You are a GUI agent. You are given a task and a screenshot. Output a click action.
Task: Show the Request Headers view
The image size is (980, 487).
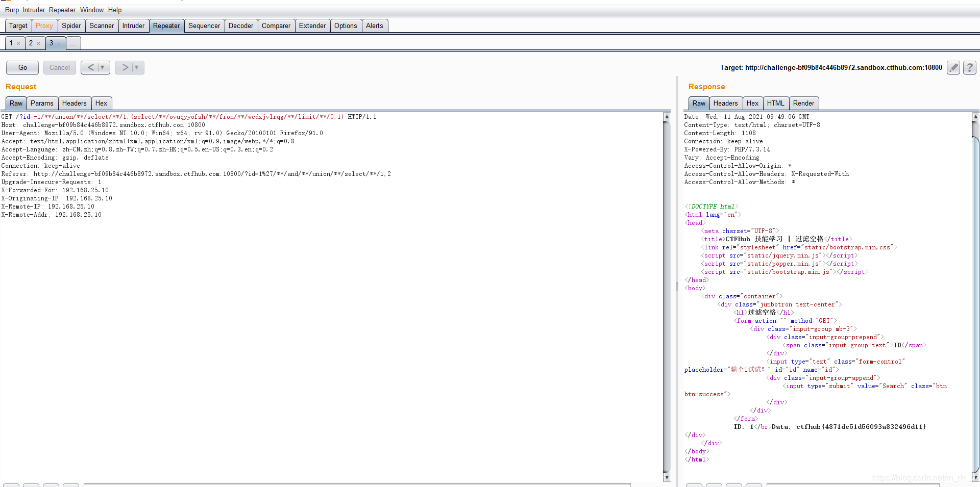coord(75,103)
